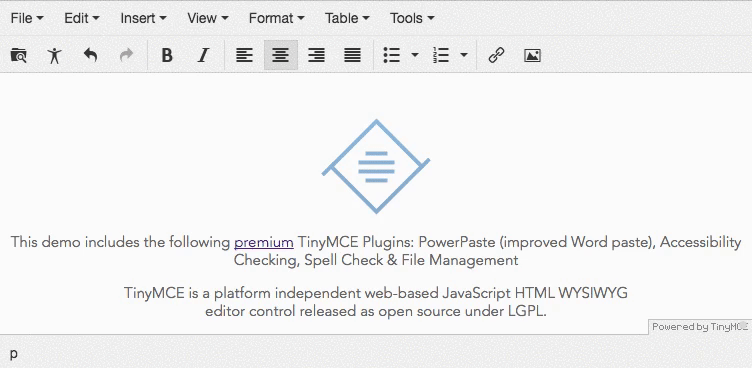
Task: Click the paragraph starting 'TinyMCE is a platform'
Action: coord(376,302)
